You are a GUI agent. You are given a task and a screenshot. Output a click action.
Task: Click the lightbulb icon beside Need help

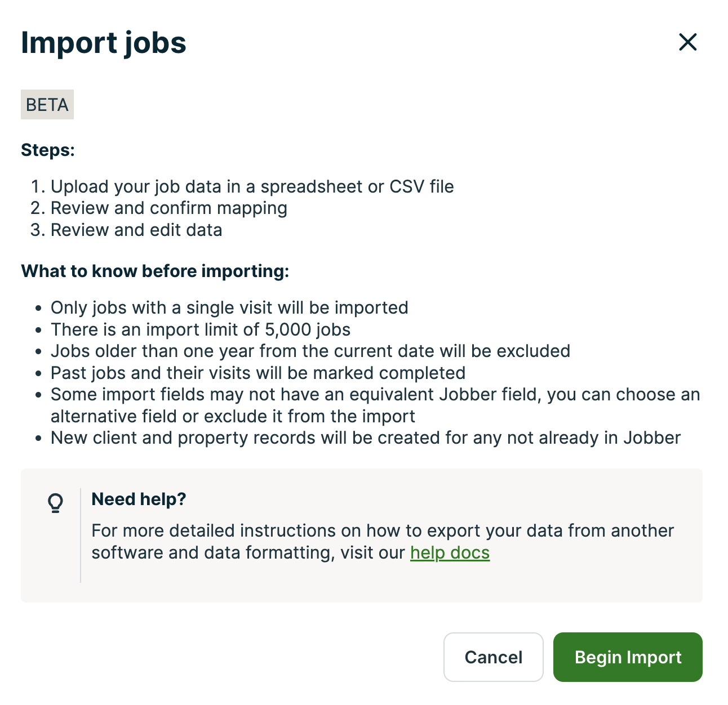point(55,503)
